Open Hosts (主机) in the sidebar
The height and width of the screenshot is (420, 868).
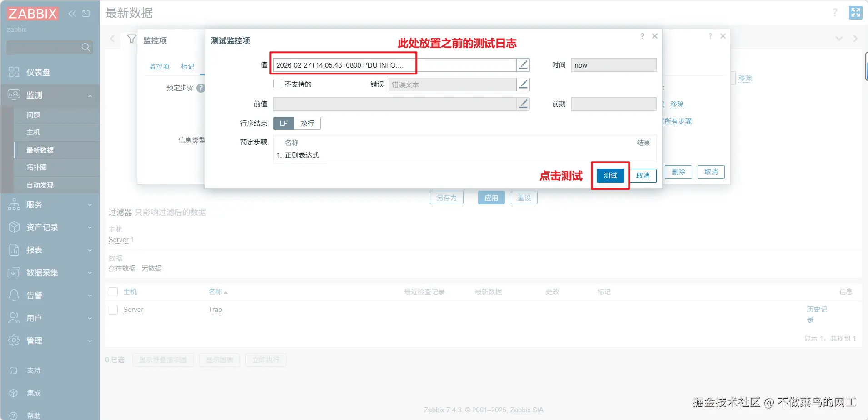point(33,132)
